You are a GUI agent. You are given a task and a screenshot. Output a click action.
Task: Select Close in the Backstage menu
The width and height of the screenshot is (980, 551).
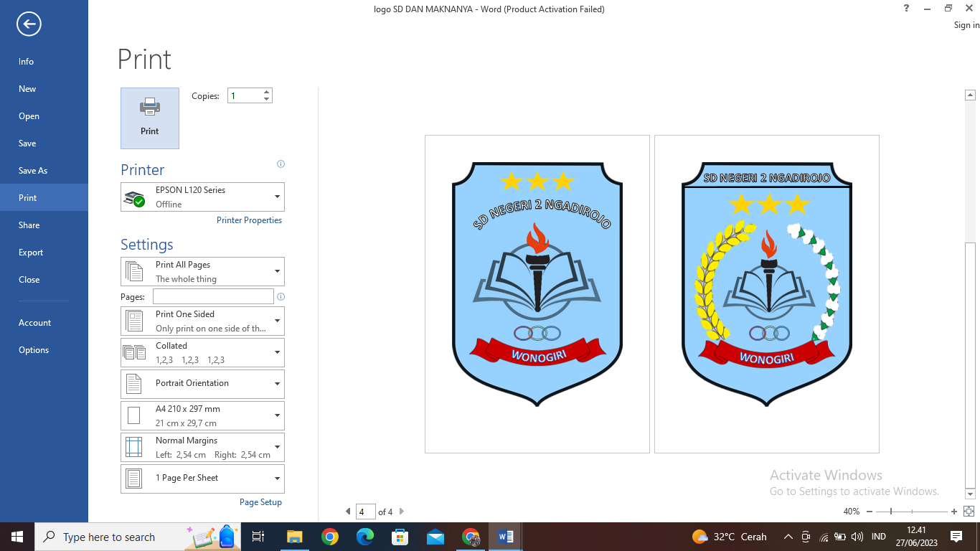click(x=44, y=280)
